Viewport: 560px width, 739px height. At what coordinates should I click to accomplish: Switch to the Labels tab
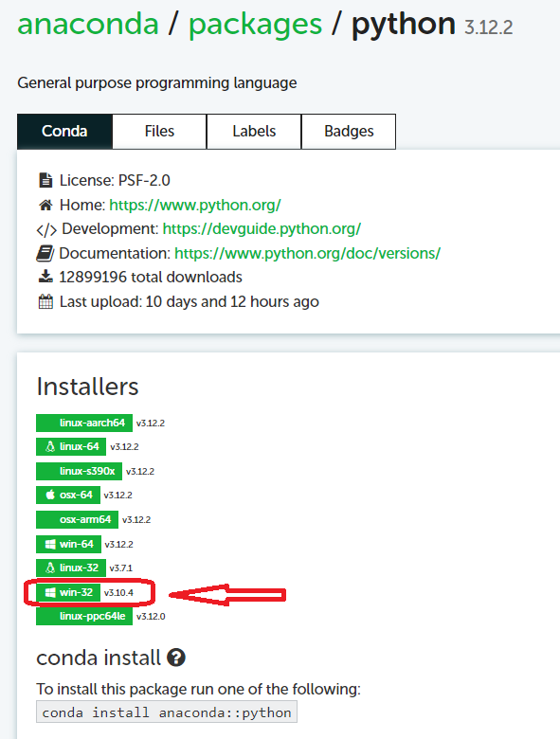coord(254,131)
